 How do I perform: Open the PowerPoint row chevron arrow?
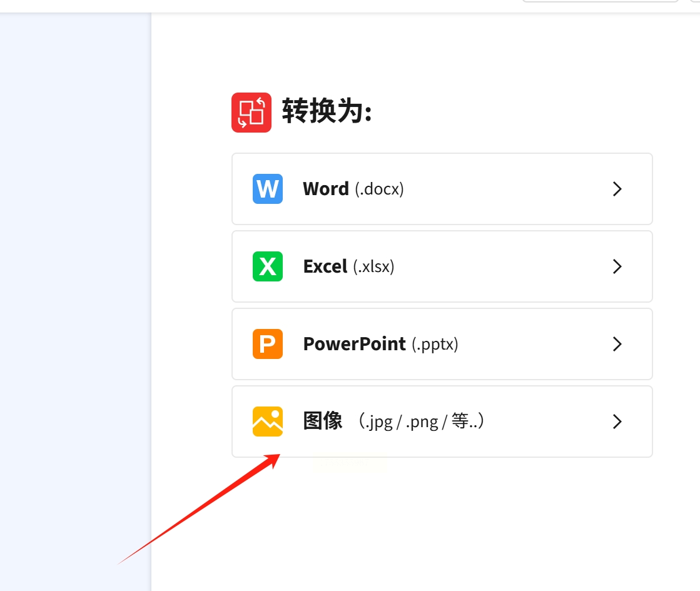[x=617, y=344]
